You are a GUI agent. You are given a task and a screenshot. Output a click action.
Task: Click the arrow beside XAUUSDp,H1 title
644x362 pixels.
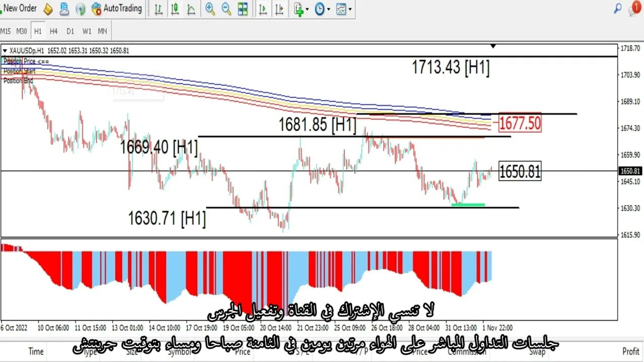[x=5, y=51]
